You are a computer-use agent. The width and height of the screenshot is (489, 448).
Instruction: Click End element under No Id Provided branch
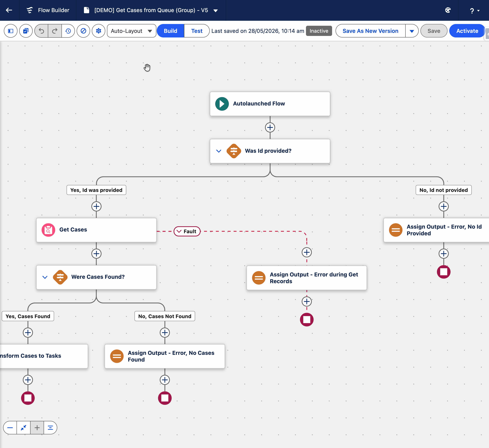[x=443, y=272]
